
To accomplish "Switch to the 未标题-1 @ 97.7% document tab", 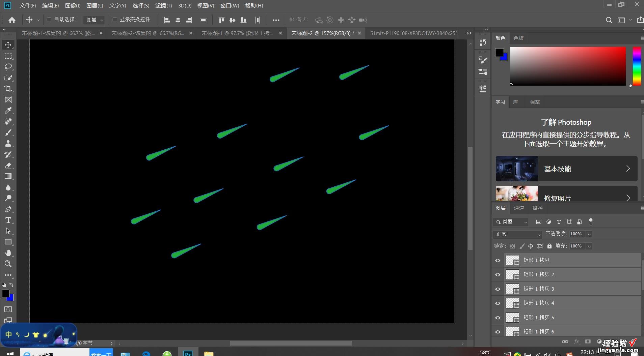I will (242, 33).
